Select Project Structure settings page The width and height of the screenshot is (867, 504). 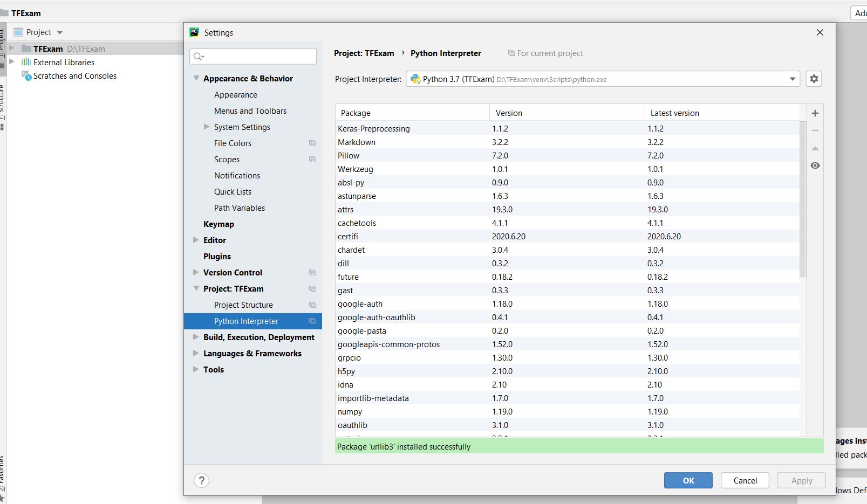(x=243, y=305)
